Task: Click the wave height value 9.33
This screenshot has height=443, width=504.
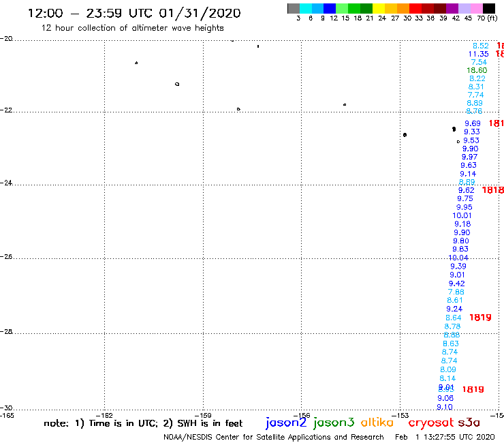Action: point(472,132)
